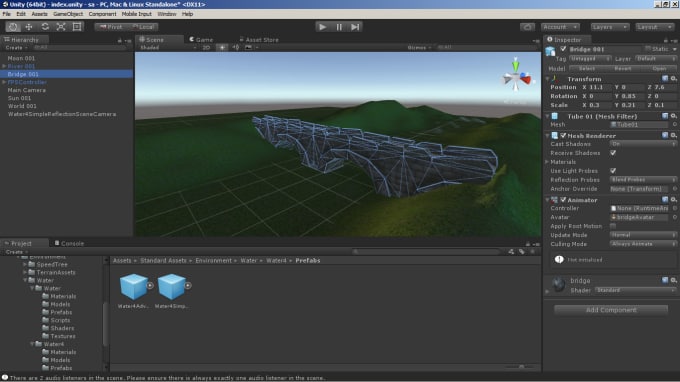The image size is (680, 382).
Task: Click the Add Component button
Action: (x=611, y=310)
